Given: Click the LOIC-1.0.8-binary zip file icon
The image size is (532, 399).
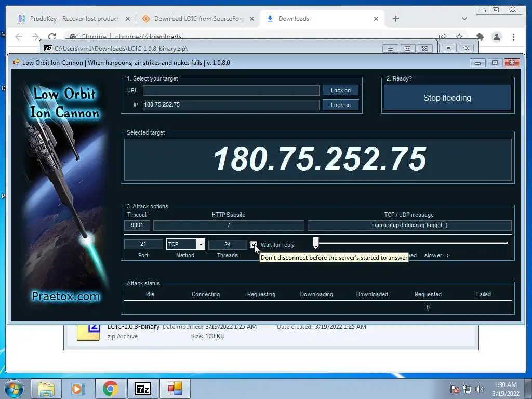Looking at the screenshot, I should point(88,332).
